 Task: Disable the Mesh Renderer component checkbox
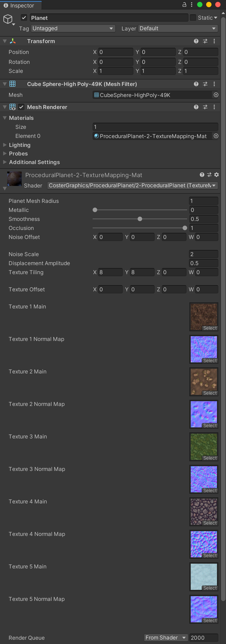(x=21, y=107)
